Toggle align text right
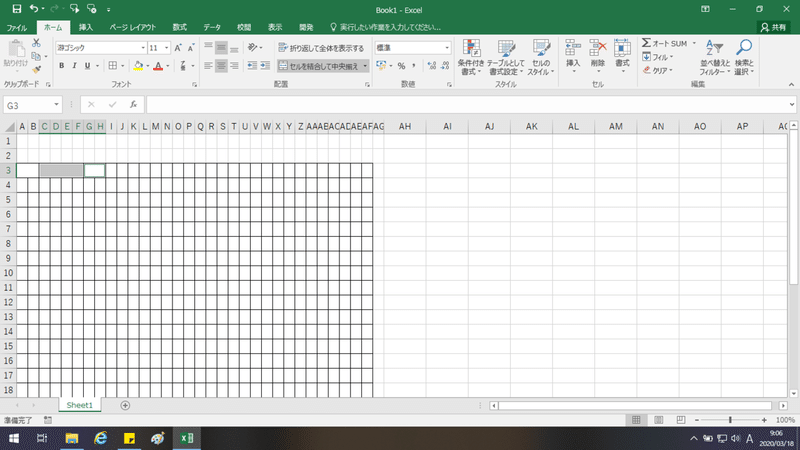 coord(234,66)
